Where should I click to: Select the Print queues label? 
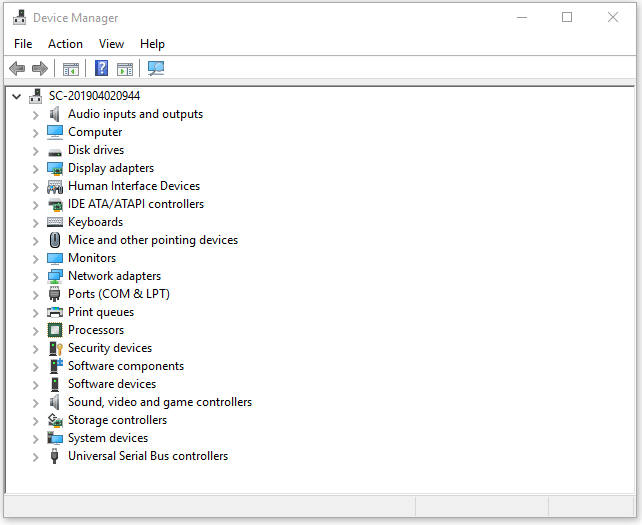[101, 312]
